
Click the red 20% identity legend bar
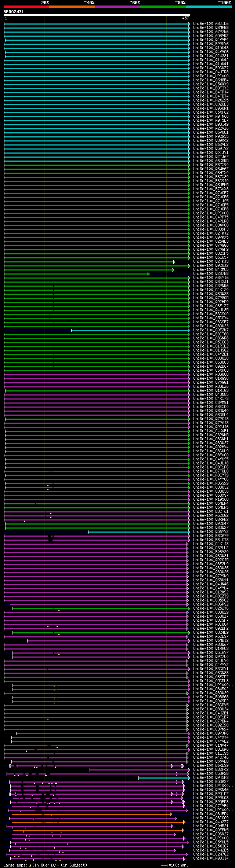(26, 7)
